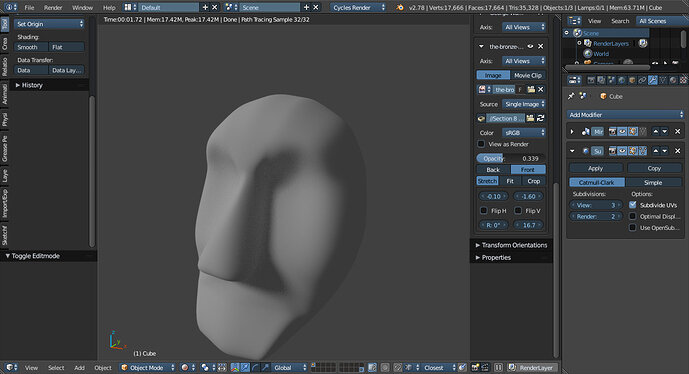The height and width of the screenshot is (374, 689).
Task: Open image folder icon beside the-bro field
Action: click(x=531, y=89)
